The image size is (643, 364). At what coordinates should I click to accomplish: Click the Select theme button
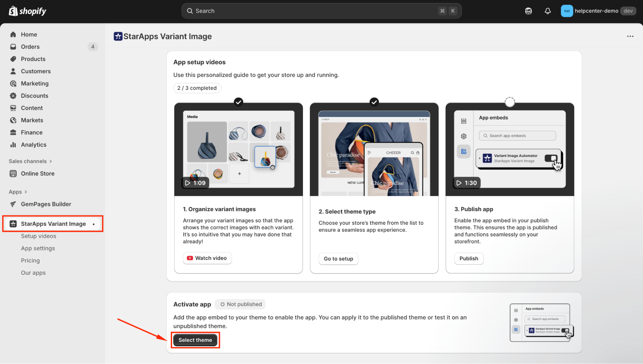click(195, 340)
